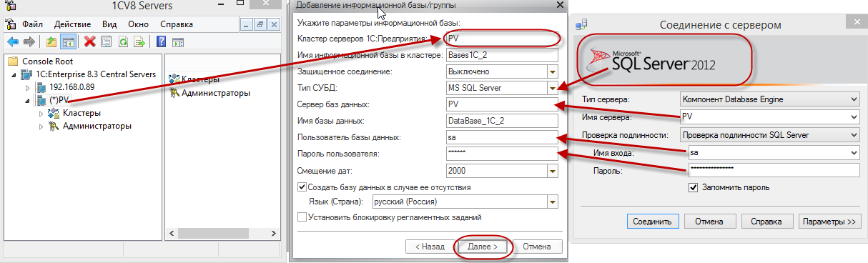Expand the Кластеры tree node
The height and width of the screenshot is (263, 868).
coord(41,113)
